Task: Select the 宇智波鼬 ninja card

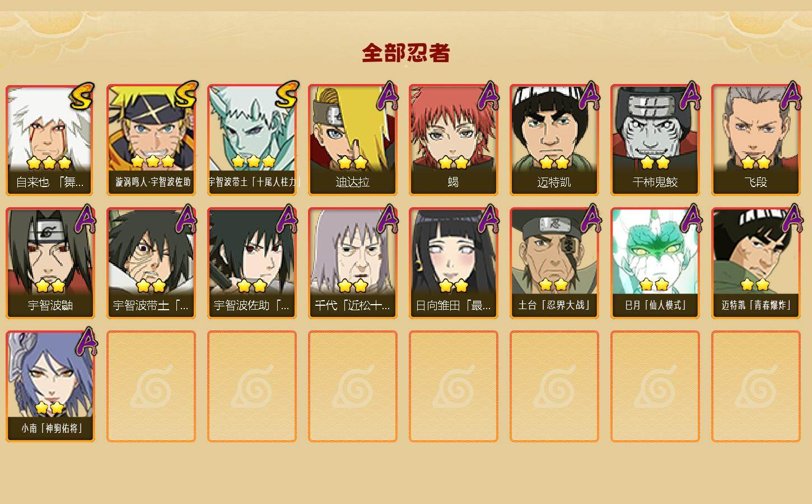Action: point(50,263)
